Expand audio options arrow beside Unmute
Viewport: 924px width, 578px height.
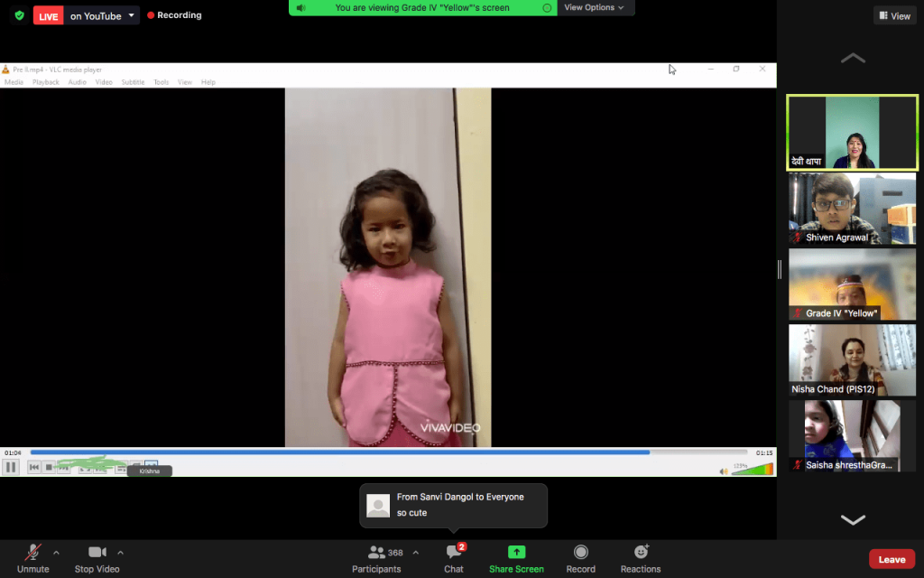56,552
